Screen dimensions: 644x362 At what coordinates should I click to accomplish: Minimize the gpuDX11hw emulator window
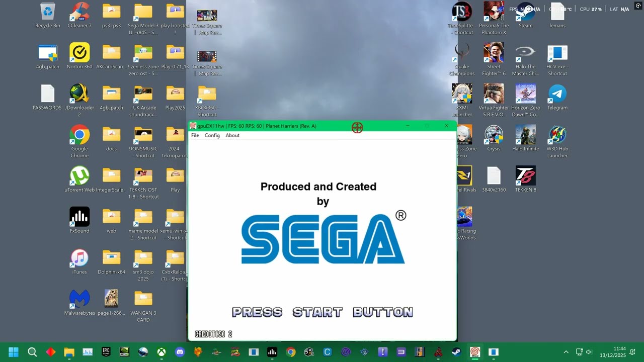click(x=408, y=126)
